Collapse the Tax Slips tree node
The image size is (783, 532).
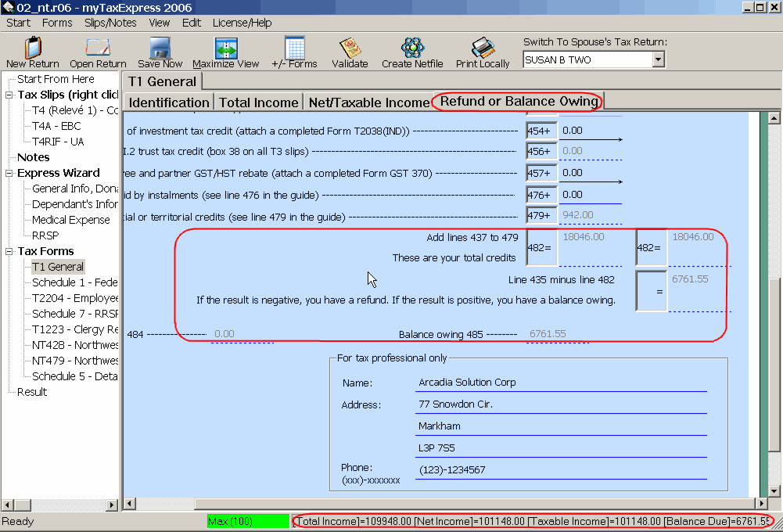(9, 95)
